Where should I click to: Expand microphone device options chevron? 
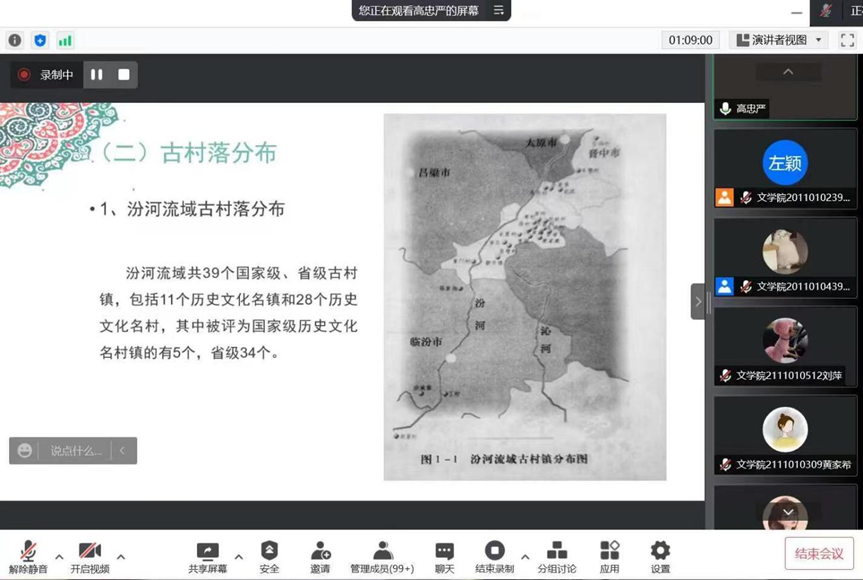[60, 557]
